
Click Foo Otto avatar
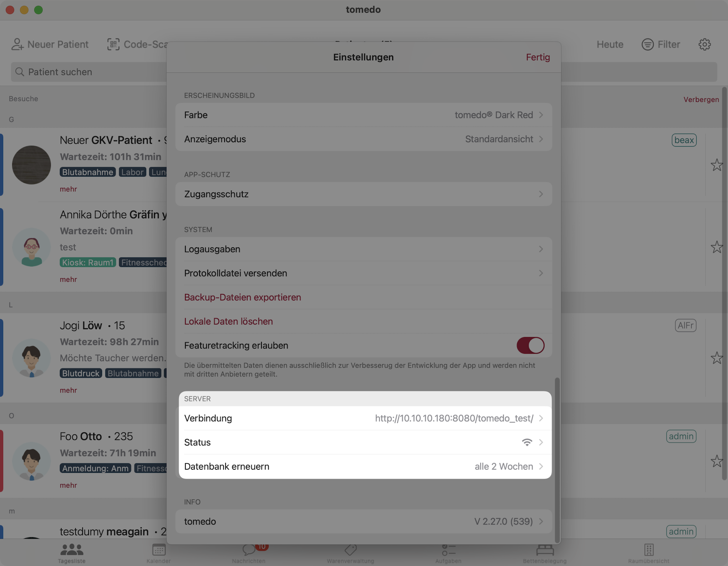[31, 461]
